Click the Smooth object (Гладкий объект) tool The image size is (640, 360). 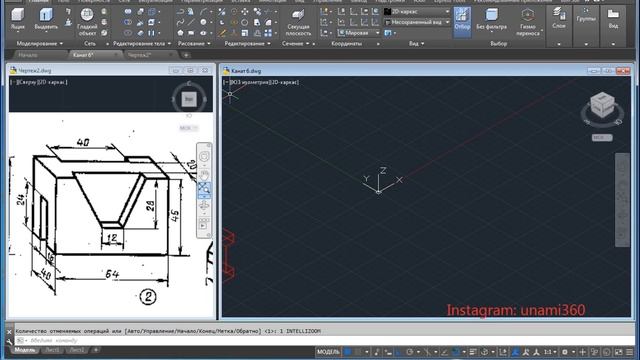[x=87, y=21]
